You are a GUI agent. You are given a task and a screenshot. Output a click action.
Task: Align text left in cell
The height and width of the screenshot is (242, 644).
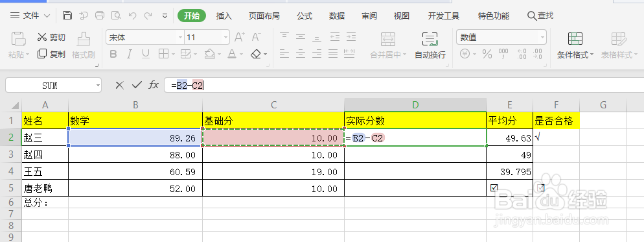point(284,53)
